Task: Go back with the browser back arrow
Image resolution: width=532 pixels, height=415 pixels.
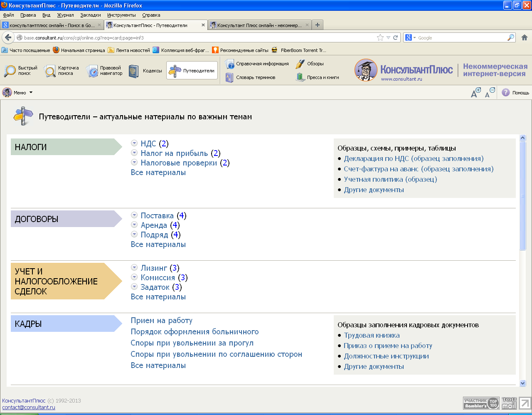Action: pyautogui.click(x=8, y=37)
